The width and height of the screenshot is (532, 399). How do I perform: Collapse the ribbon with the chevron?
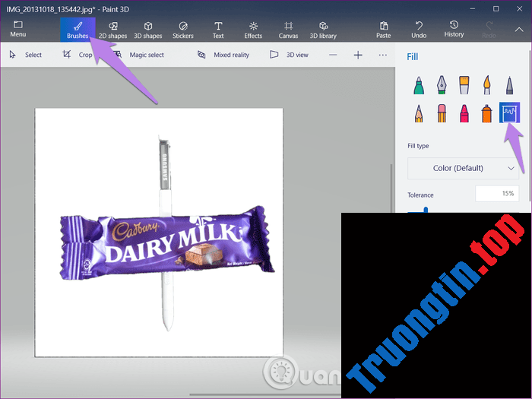coord(519,30)
